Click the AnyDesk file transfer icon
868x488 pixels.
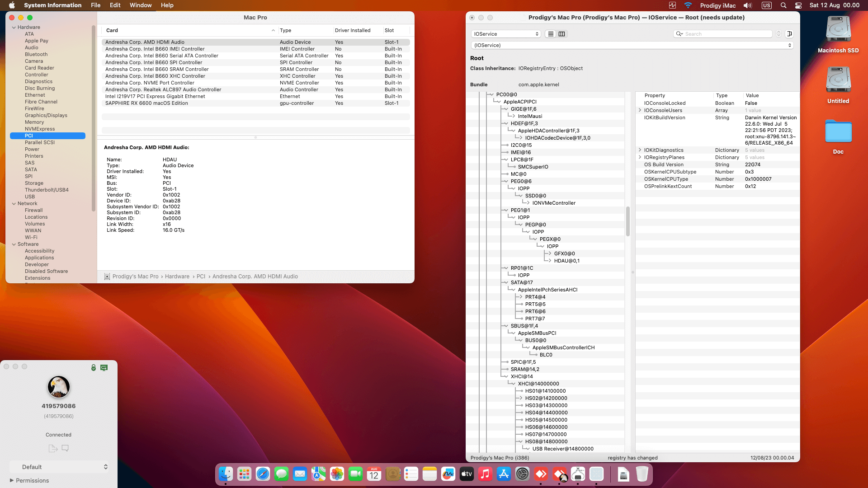click(x=52, y=448)
